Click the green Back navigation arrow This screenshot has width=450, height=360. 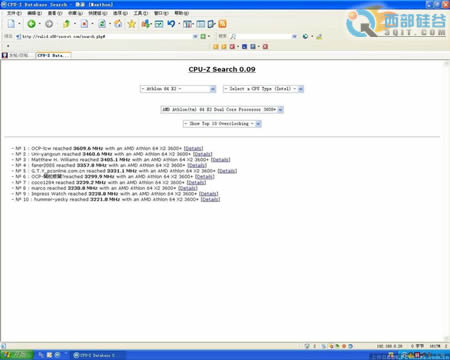[x=32, y=24]
